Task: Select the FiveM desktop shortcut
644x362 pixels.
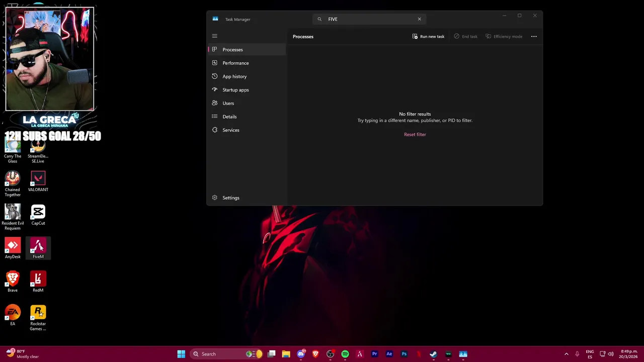Action: (x=38, y=248)
